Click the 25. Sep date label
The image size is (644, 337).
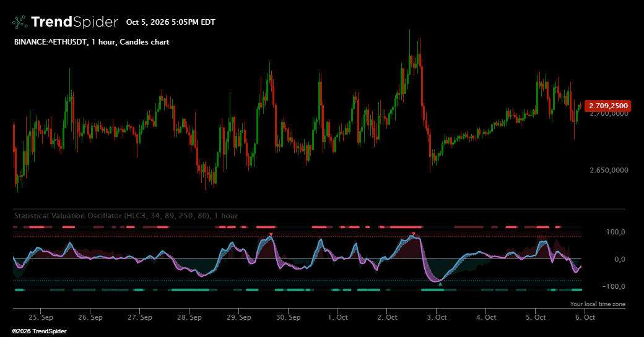pos(41,317)
